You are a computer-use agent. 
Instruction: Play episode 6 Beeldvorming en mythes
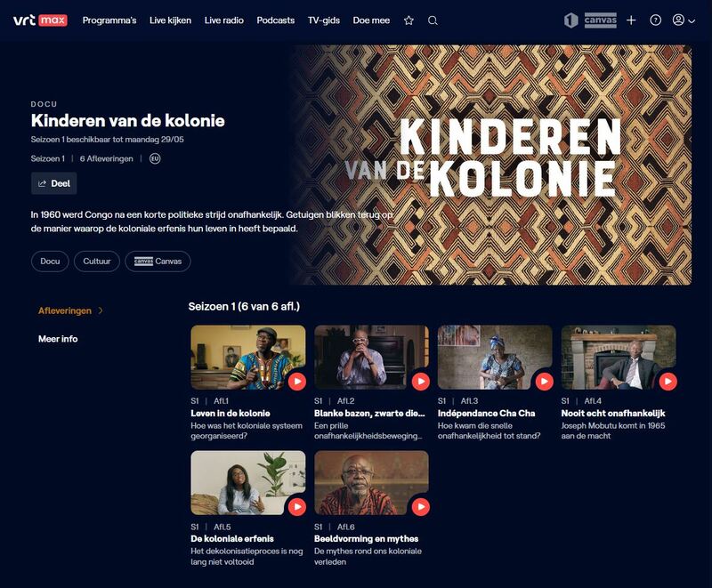[420, 507]
